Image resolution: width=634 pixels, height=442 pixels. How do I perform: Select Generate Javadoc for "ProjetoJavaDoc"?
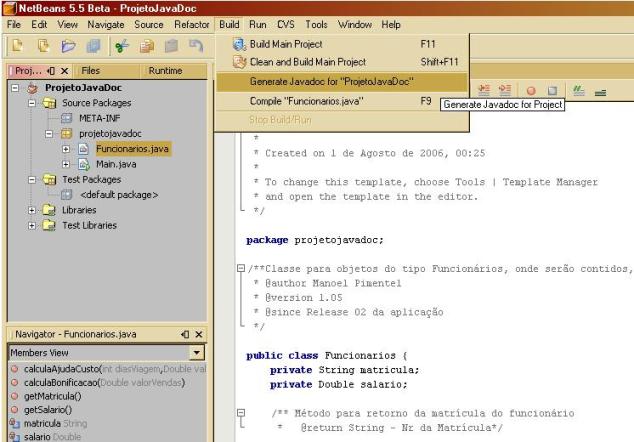pyautogui.click(x=330, y=81)
